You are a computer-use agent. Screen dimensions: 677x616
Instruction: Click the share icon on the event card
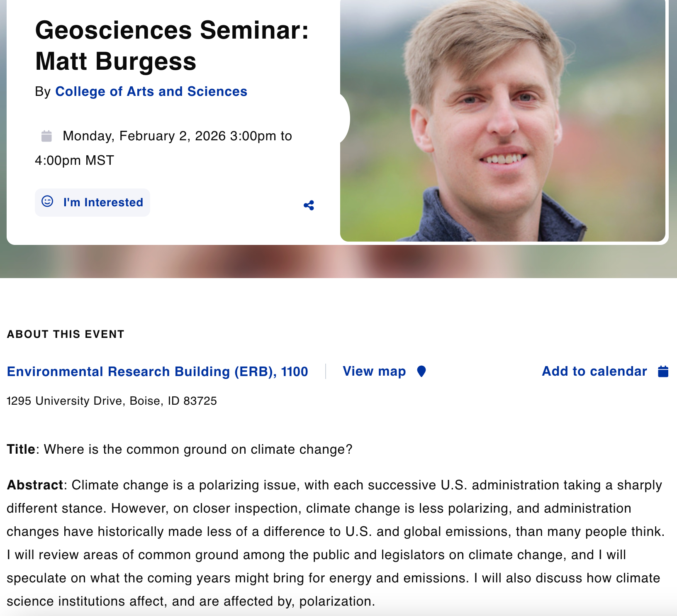coord(309,205)
